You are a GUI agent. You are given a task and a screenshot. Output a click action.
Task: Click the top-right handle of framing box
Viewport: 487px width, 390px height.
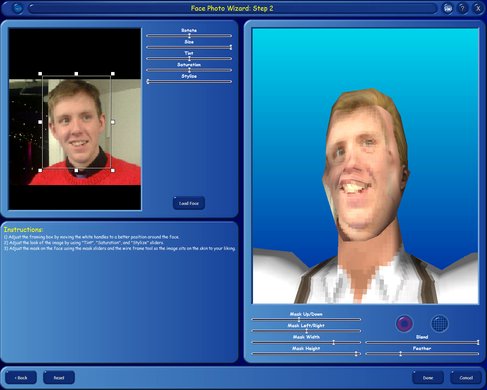click(113, 74)
